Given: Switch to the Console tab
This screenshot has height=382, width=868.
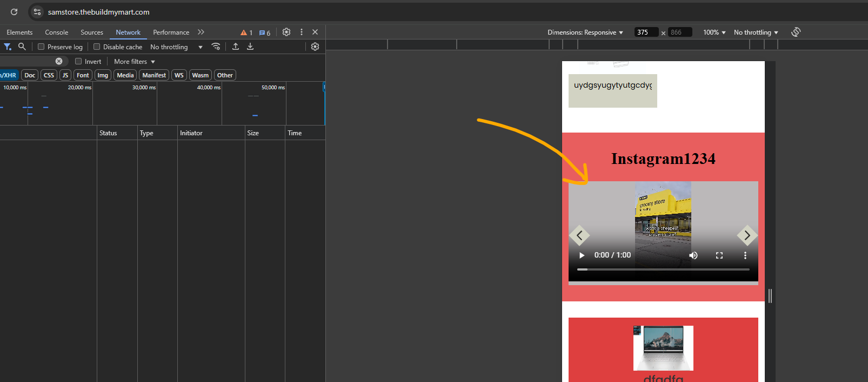Looking at the screenshot, I should (57, 32).
